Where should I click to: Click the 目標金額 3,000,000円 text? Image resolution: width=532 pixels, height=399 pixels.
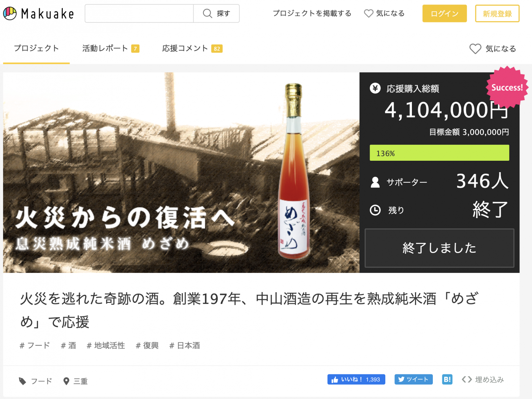pos(469,132)
